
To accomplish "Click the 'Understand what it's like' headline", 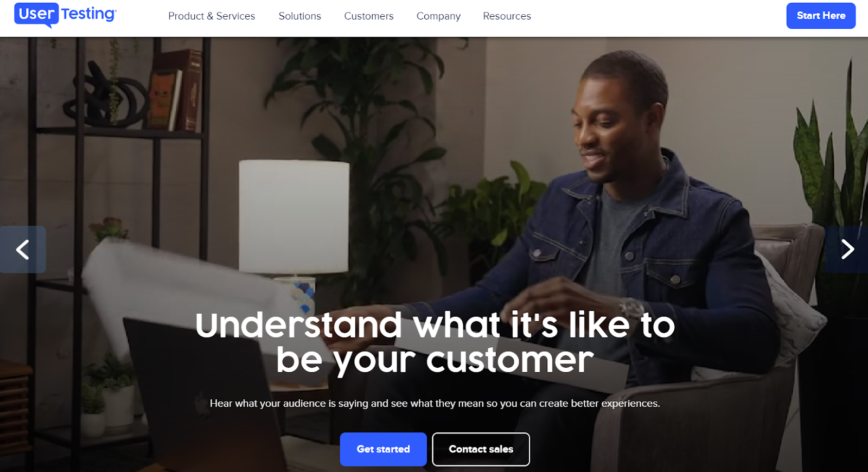I will coord(435,342).
